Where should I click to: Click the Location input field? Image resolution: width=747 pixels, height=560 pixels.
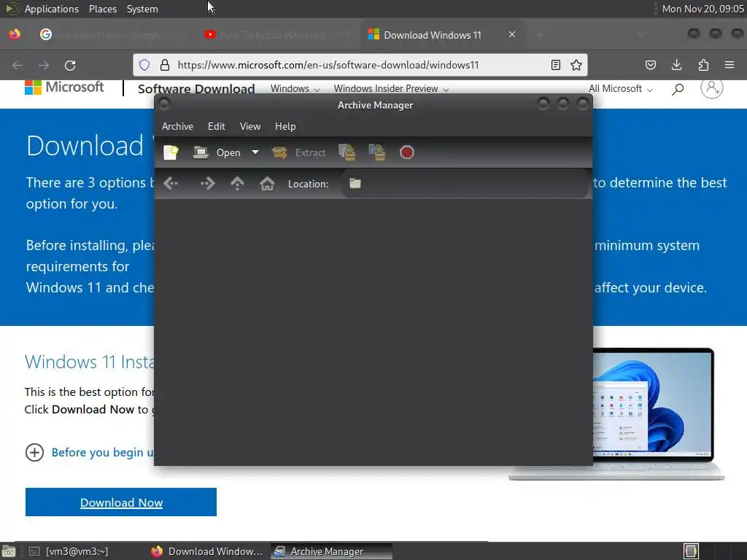tap(465, 183)
